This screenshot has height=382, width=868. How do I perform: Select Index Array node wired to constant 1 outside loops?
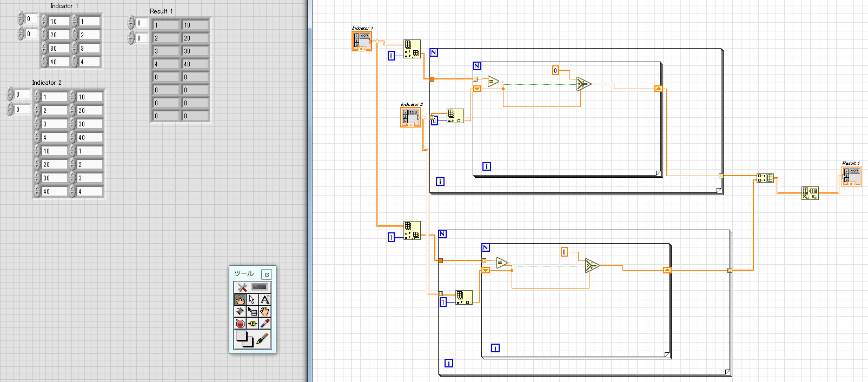tap(412, 231)
